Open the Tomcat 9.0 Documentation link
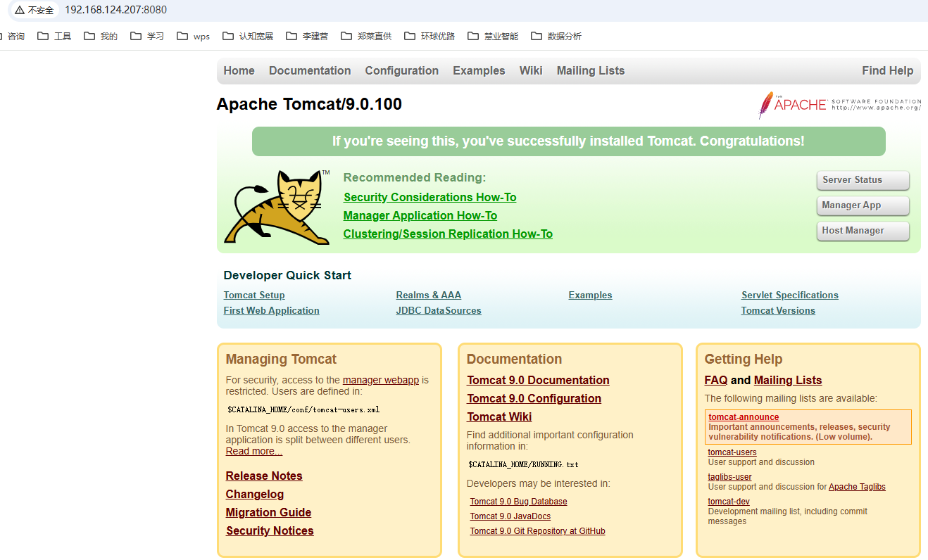Screen dimensions: 928x560 [538, 380]
